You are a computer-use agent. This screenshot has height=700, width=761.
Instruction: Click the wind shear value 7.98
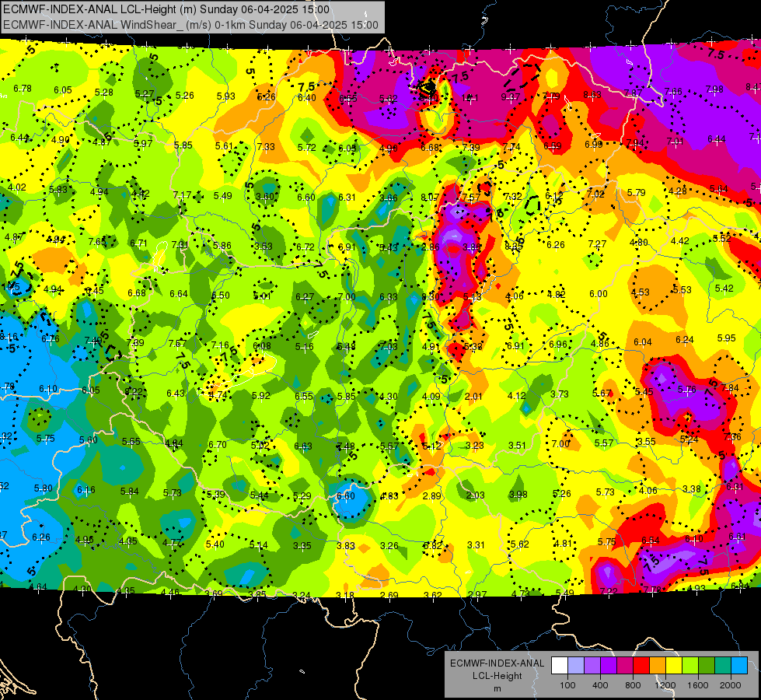714,89
